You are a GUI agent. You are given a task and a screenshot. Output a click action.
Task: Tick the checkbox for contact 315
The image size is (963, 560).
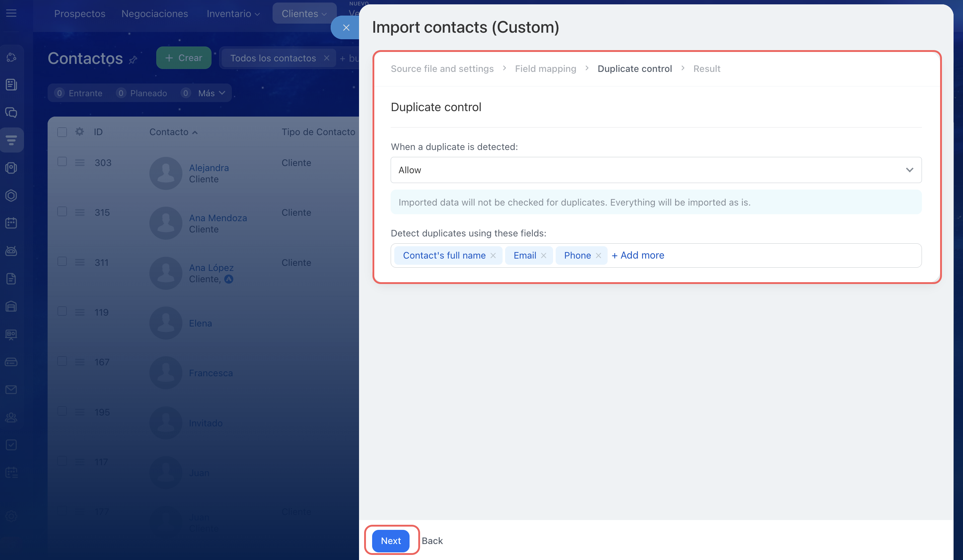point(62,212)
